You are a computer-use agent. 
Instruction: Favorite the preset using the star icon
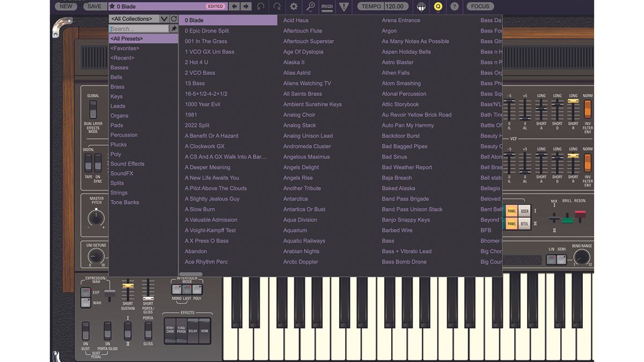[112, 6]
